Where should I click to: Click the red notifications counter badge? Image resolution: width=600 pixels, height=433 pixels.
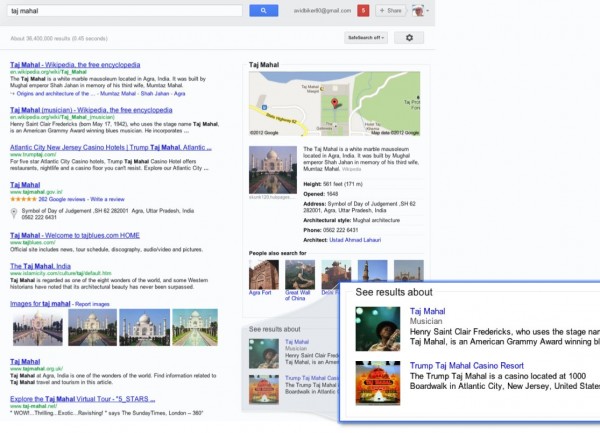(363, 11)
